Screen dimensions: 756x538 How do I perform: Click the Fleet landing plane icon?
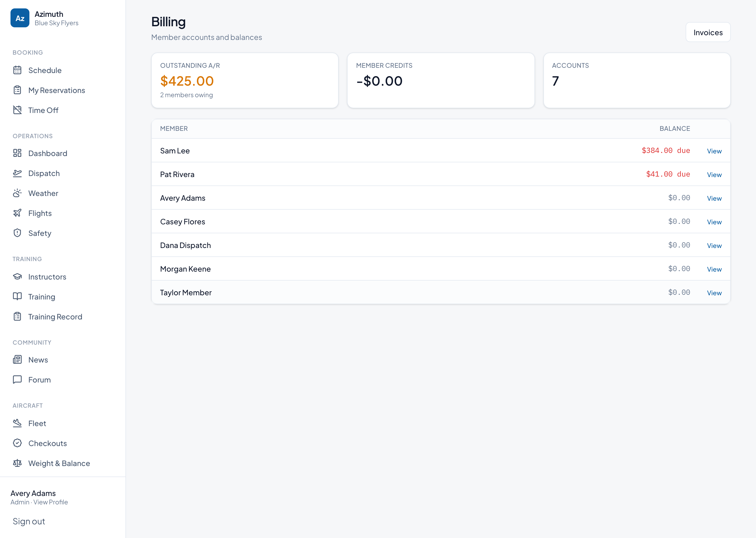point(17,423)
